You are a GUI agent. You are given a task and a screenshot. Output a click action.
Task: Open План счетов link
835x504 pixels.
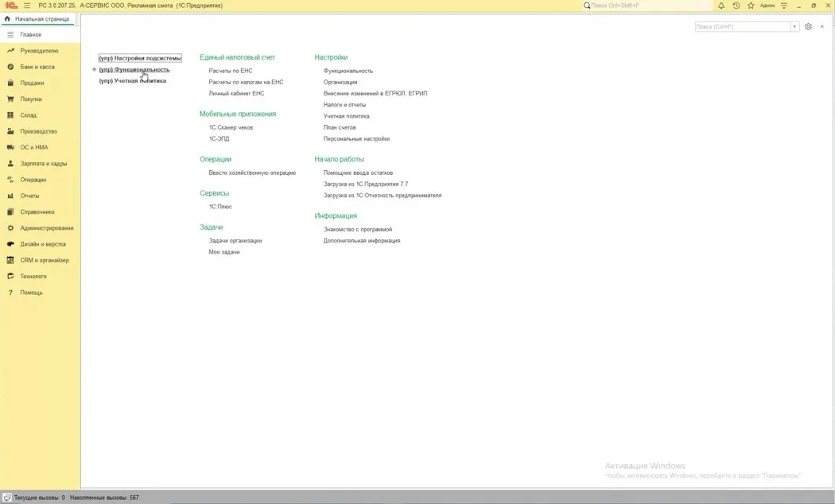click(340, 127)
